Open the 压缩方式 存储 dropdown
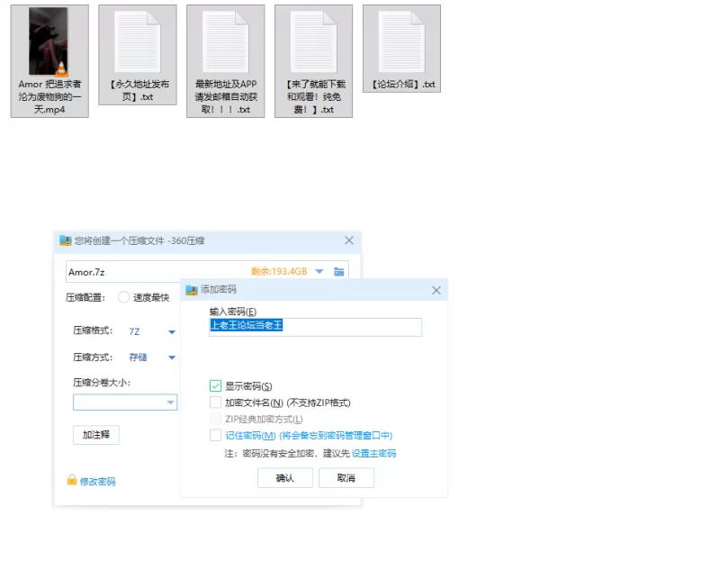The height and width of the screenshot is (588, 720). click(x=171, y=357)
